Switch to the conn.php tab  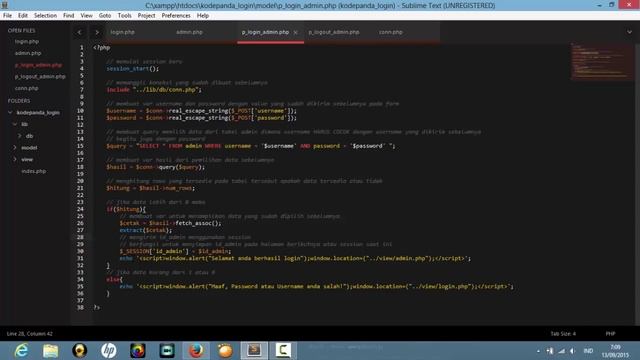tap(391, 32)
